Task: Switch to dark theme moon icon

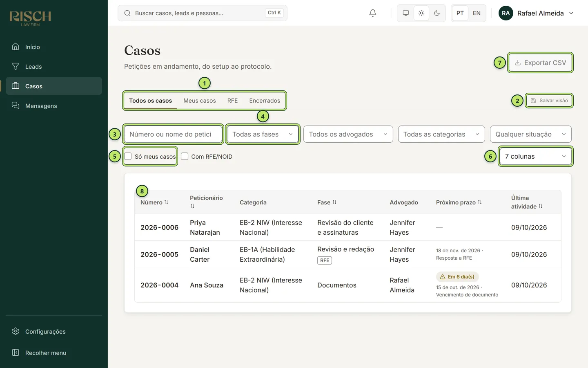Action: pyautogui.click(x=437, y=13)
